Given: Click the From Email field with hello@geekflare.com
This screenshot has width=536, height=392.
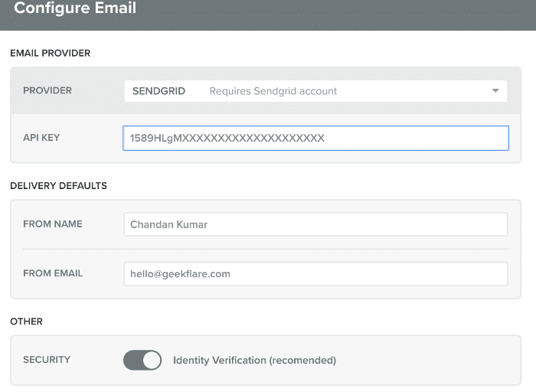Looking at the screenshot, I should pos(315,274).
